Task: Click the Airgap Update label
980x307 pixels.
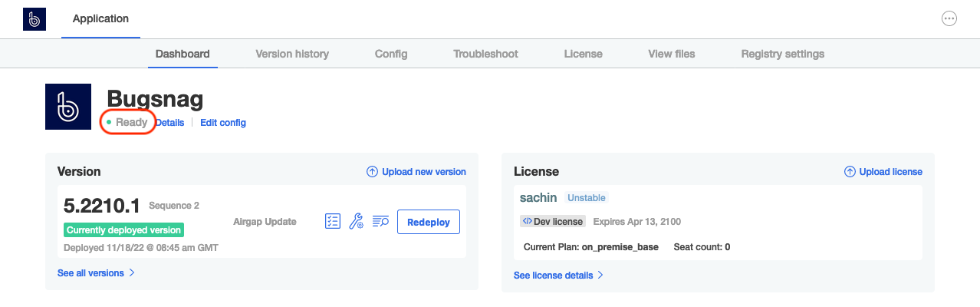Action: click(x=265, y=222)
